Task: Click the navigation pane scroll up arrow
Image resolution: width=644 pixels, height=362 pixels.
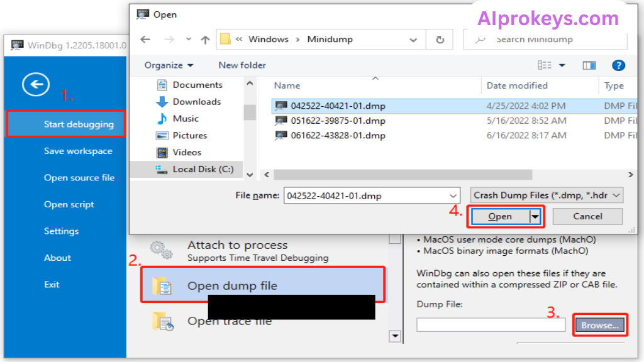Action: (250, 84)
